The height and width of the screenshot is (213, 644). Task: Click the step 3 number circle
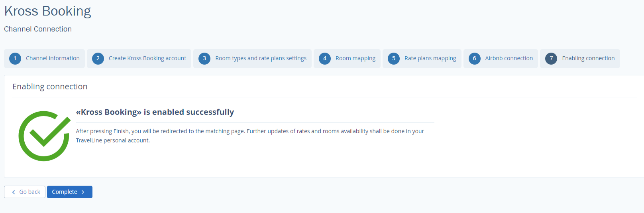tap(204, 59)
